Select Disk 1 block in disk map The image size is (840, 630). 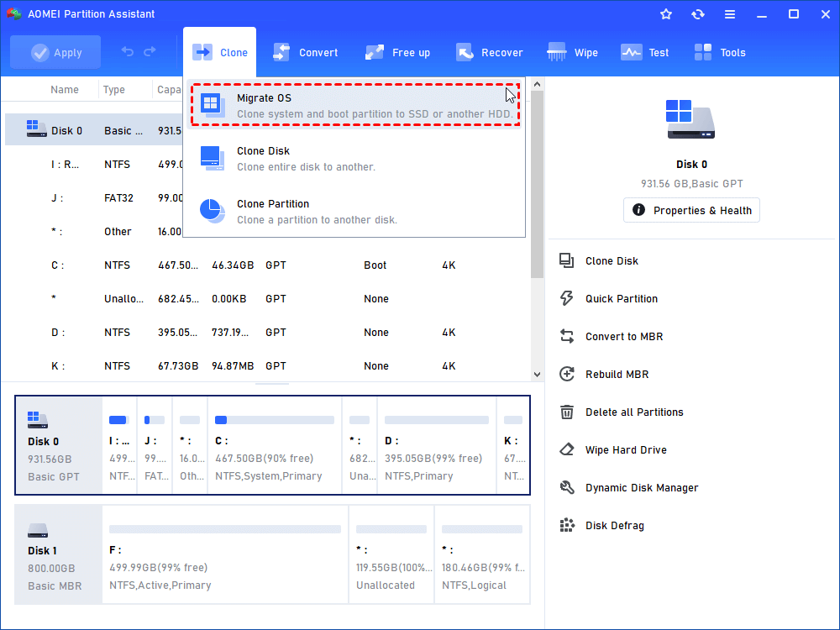point(59,554)
